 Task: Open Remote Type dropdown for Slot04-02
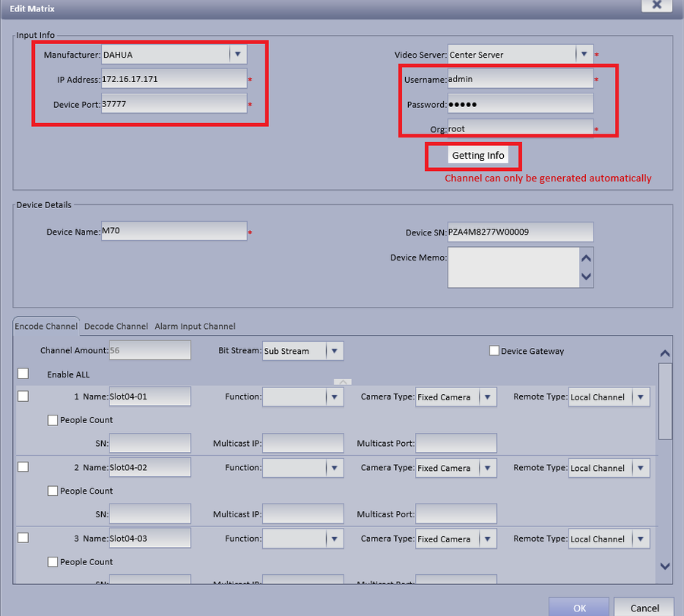pyautogui.click(x=641, y=468)
